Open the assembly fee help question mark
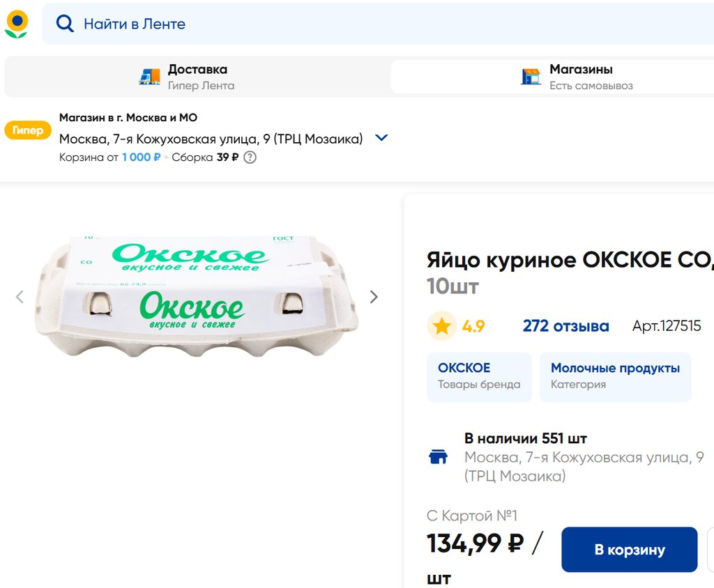The image size is (714, 588). point(250,157)
